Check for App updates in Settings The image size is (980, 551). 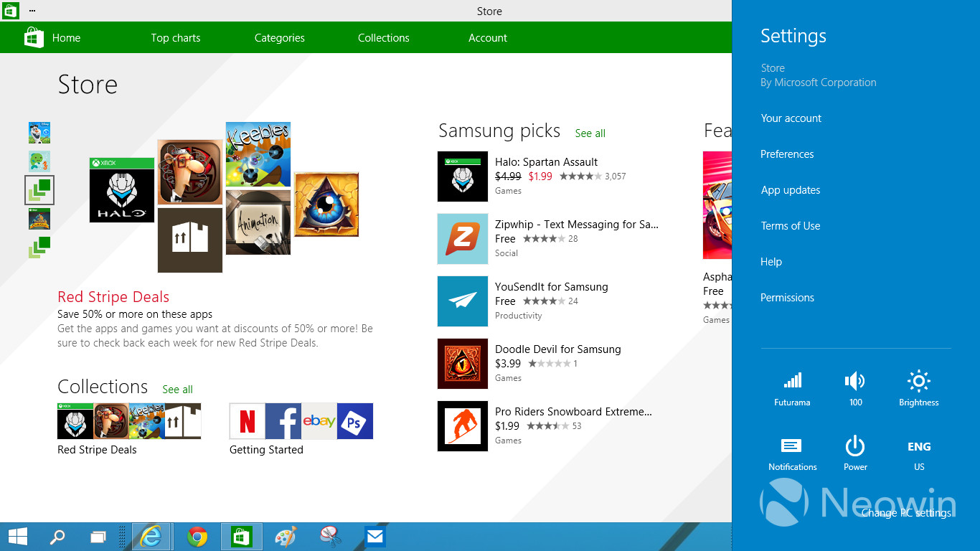(790, 189)
